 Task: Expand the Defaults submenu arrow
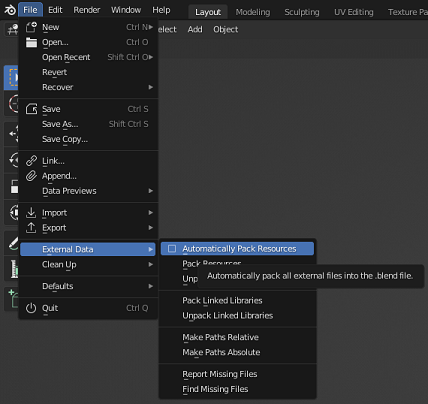click(x=151, y=286)
